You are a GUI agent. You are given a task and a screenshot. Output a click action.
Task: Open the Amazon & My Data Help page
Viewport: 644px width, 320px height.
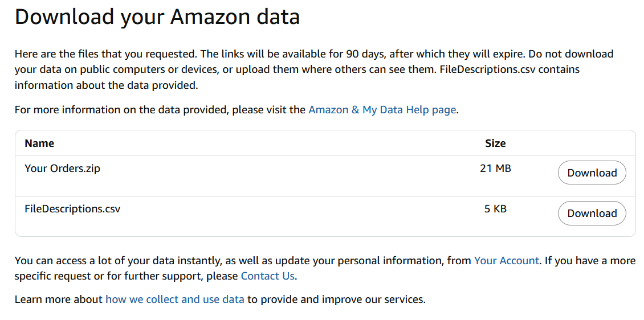382,110
